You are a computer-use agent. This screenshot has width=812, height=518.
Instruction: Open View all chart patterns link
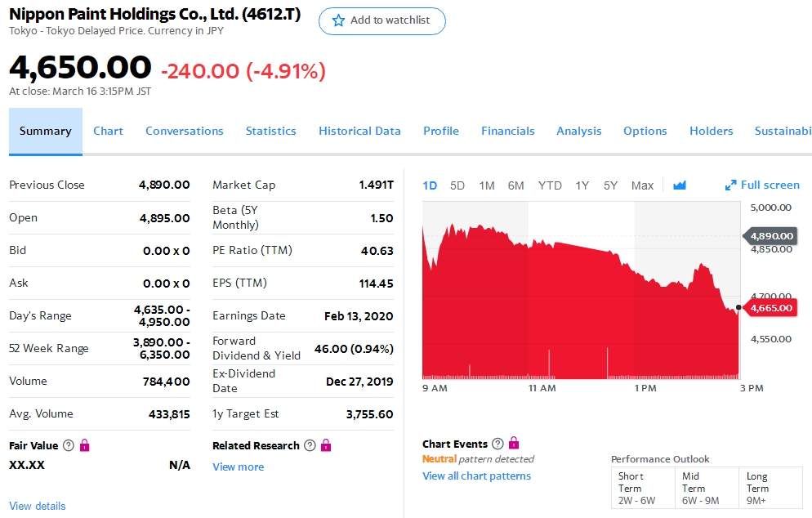click(x=476, y=476)
